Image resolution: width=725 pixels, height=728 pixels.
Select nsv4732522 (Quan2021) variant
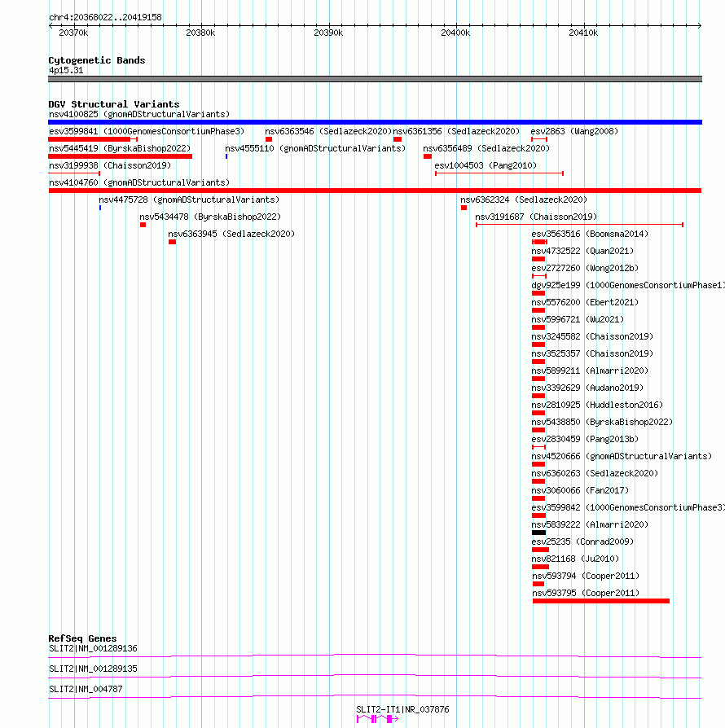[582, 251]
